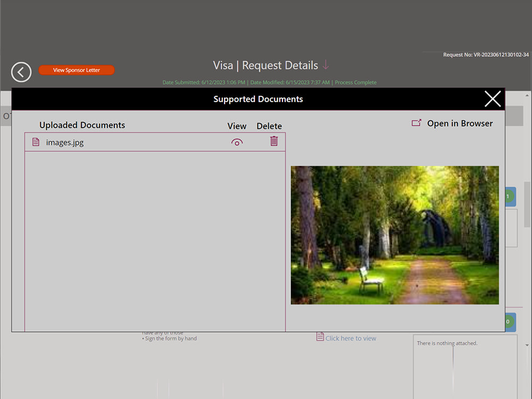Click the View column header
Viewport: 532px width, 399px height.
click(x=237, y=126)
